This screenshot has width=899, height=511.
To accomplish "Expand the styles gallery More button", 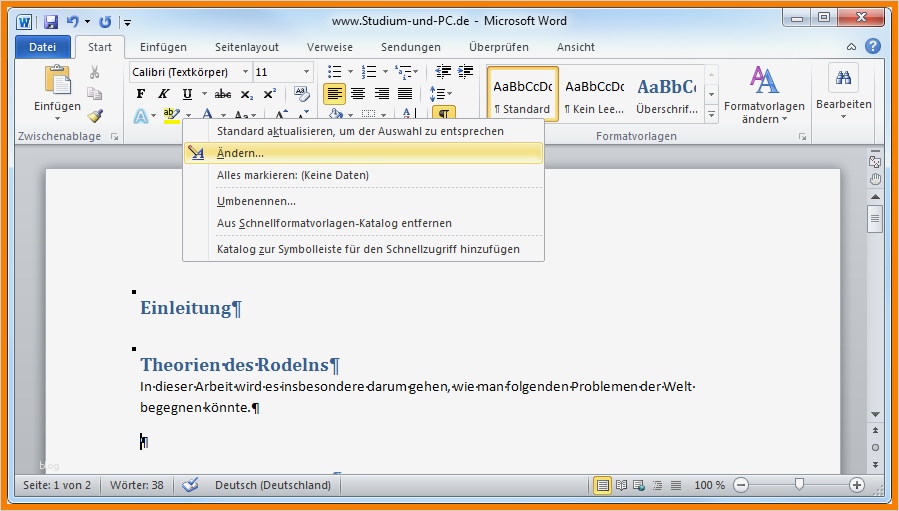I will tap(712, 114).
